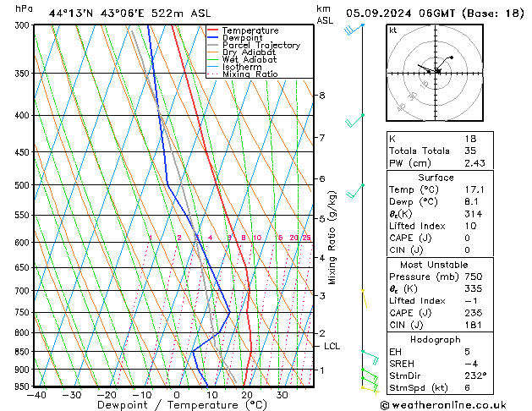532x411 pixels.
Task: Click the EH value 5
Action: (467, 352)
